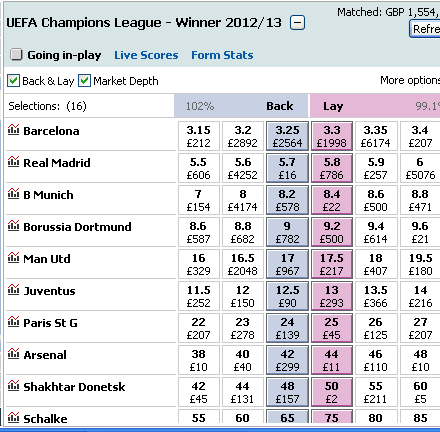Viewport: 440px width, 432px height.
Task: Uncheck the Back & Lay checkbox
Action: (13, 81)
